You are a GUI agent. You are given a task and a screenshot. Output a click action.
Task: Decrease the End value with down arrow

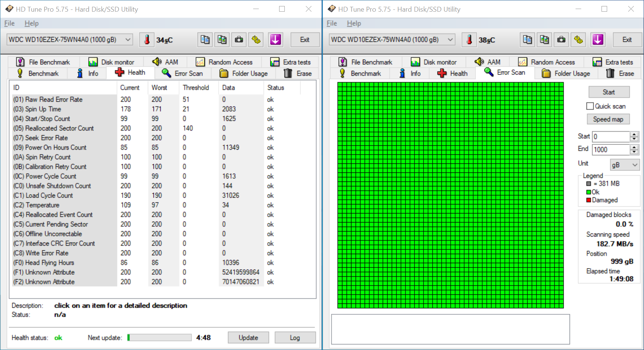(634, 152)
